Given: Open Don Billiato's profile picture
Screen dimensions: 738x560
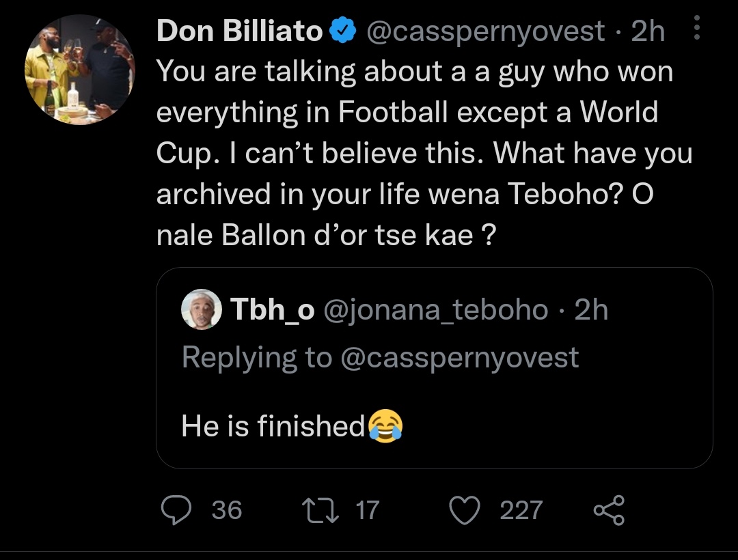Looking at the screenshot, I should pyautogui.click(x=79, y=70).
